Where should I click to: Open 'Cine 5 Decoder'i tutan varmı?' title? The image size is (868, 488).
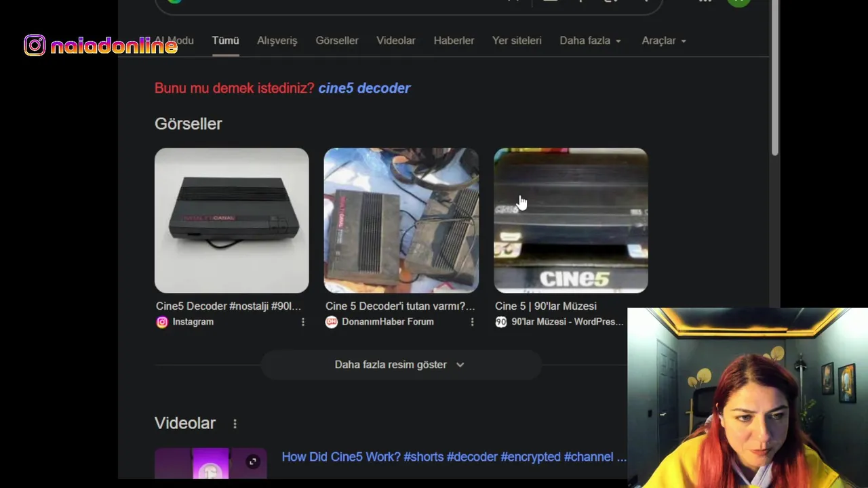[x=400, y=306]
